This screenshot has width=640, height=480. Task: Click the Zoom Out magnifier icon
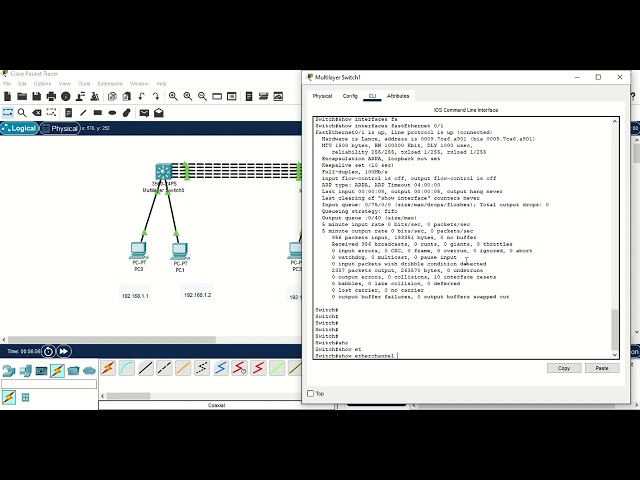[x=202, y=96]
